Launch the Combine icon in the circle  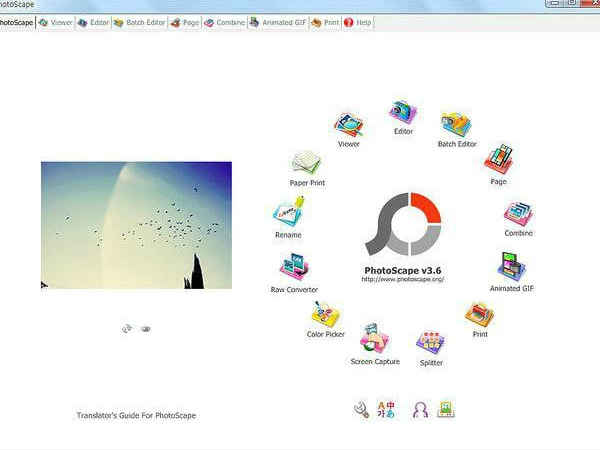[x=518, y=214]
